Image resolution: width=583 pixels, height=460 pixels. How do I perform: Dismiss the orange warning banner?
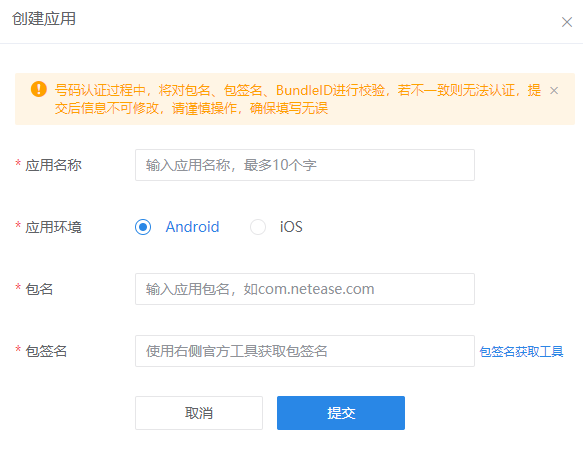point(554,90)
